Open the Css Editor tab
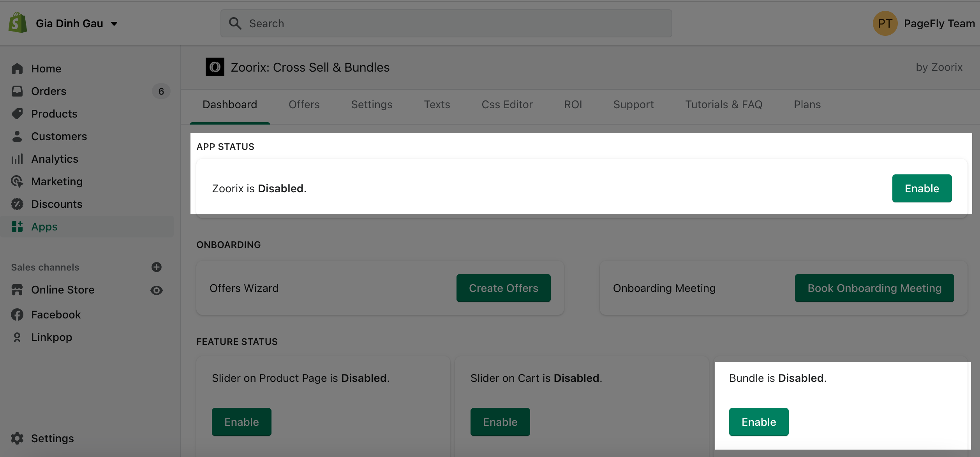Viewport: 980px width, 457px height. coord(507,104)
